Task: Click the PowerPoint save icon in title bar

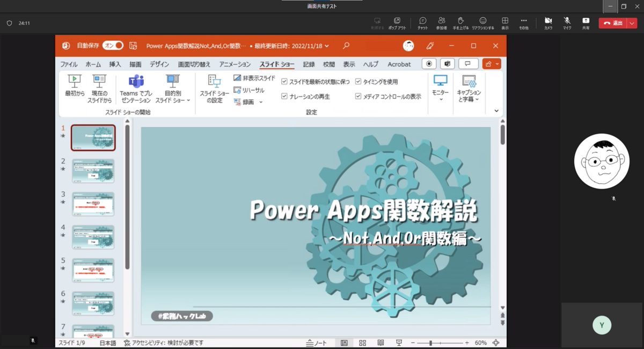Action: click(134, 46)
